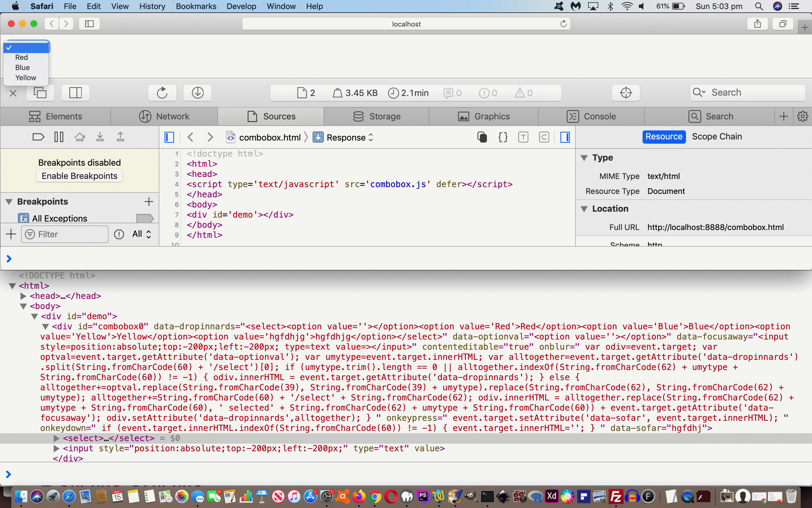Add a new inspector tab with the plus
Viewport: 812px width, 508px height.
click(784, 116)
